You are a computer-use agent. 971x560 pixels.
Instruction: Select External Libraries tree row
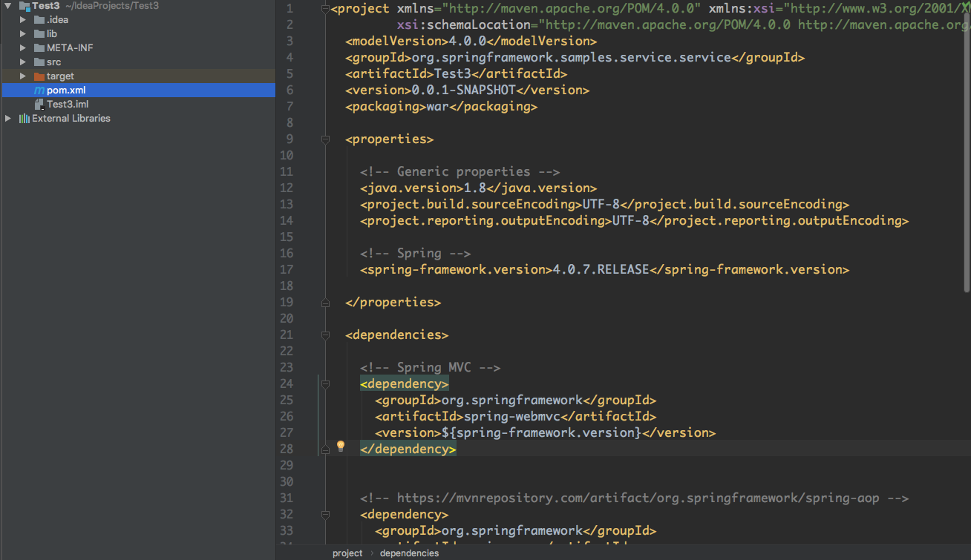point(137,118)
